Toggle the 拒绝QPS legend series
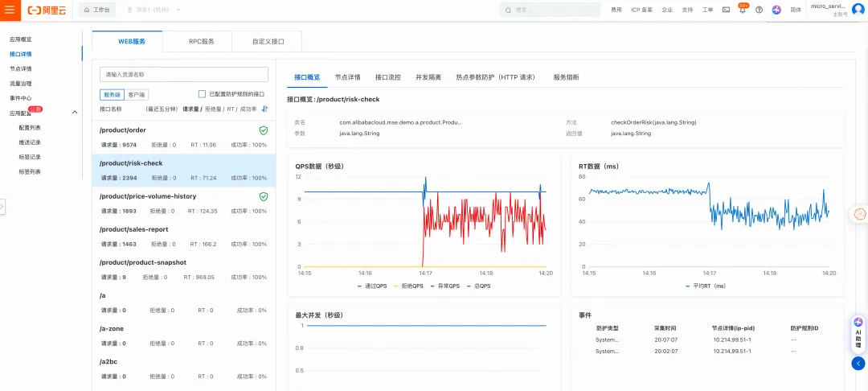Viewport: 868px width, 391px height. point(408,286)
